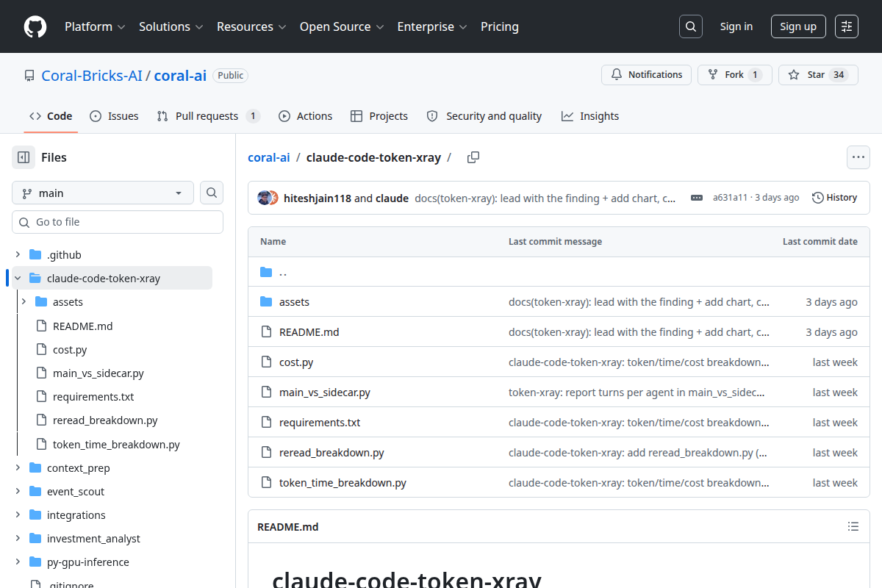Open the Resources menu
The image size is (882, 588).
(x=251, y=26)
